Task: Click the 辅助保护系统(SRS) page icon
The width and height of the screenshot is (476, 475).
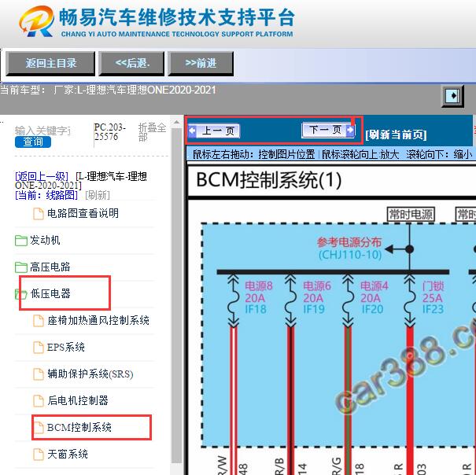Action: pos(39,374)
